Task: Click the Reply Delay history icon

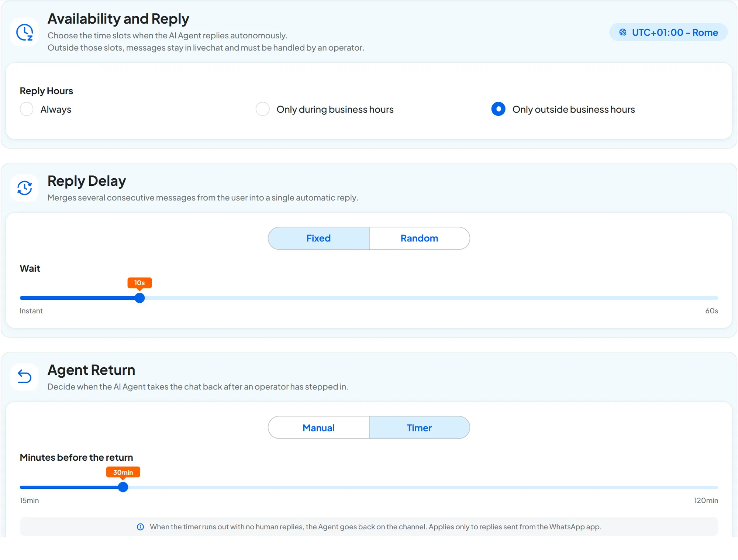Action: coord(25,188)
